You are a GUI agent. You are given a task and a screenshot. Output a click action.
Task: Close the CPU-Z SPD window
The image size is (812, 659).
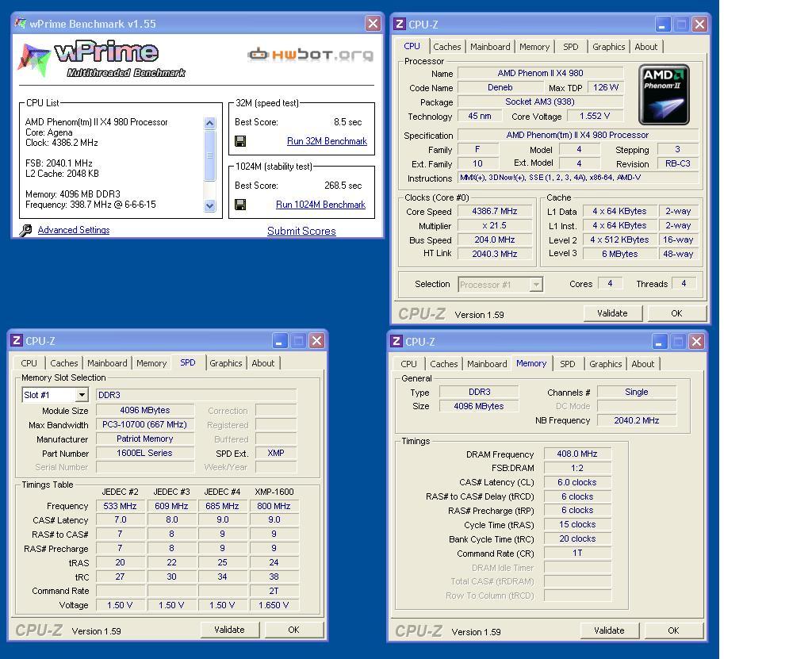pos(316,340)
